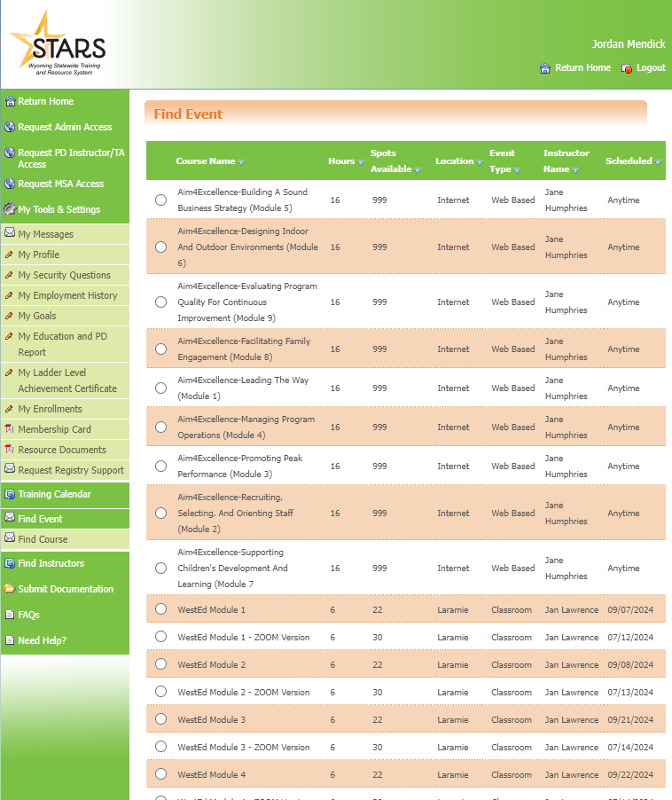The image size is (672, 800).
Task: Click the calendar icon beside Training Calendar
Action: (x=10, y=494)
